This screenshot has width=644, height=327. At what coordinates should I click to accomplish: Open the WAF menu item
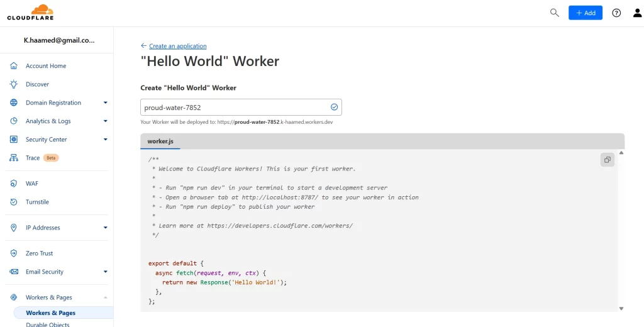tap(31, 184)
